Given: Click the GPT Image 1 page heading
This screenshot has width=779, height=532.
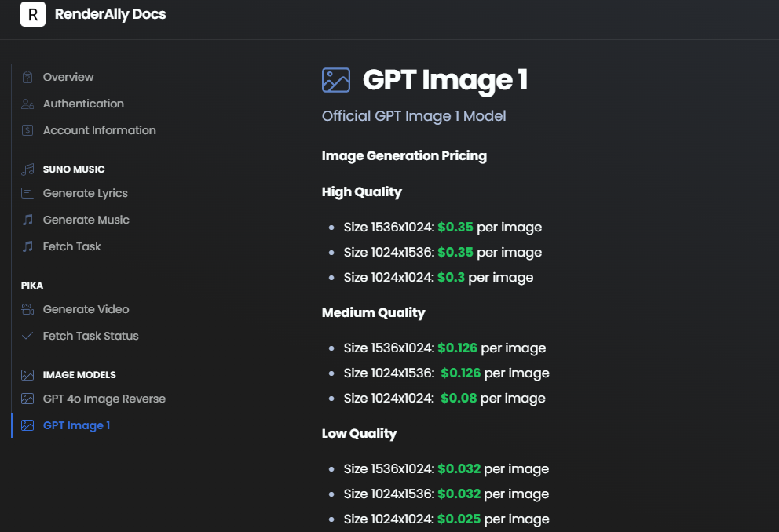Looking at the screenshot, I should click(445, 80).
